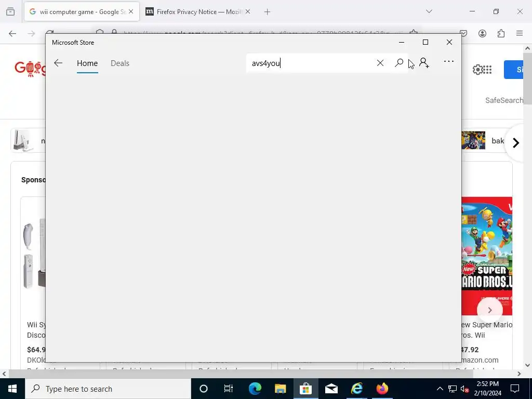The image size is (532, 399).
Task: Open Firefox Pocket save icon
Action: pyautogui.click(x=463, y=33)
